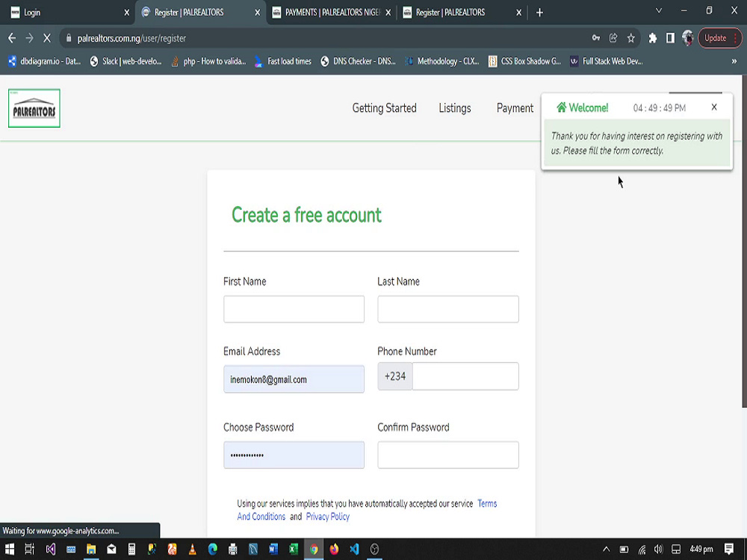Show hidden system tray icons

(606, 549)
